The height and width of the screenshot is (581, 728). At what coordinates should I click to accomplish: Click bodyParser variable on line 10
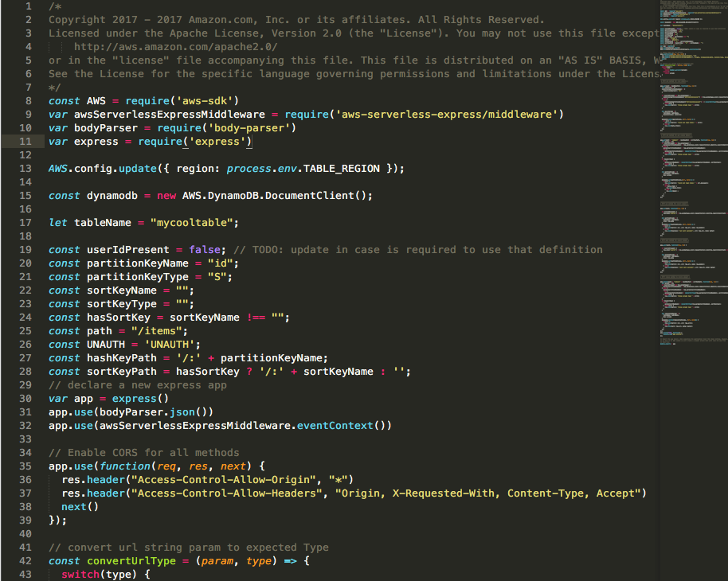(x=106, y=127)
